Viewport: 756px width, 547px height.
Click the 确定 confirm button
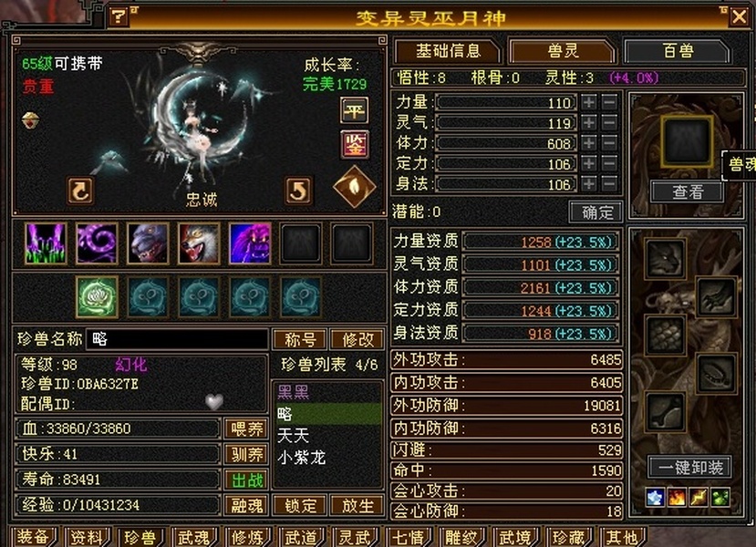point(595,212)
